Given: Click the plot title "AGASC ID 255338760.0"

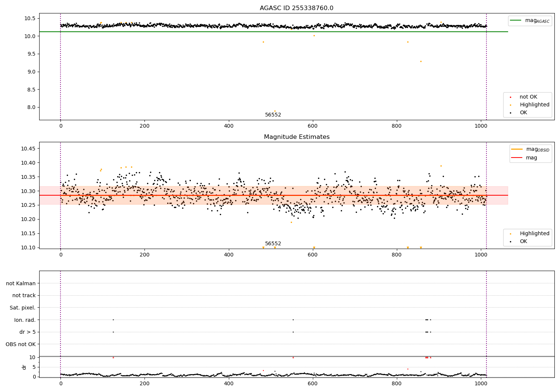Looking at the screenshot, I should click(296, 8).
